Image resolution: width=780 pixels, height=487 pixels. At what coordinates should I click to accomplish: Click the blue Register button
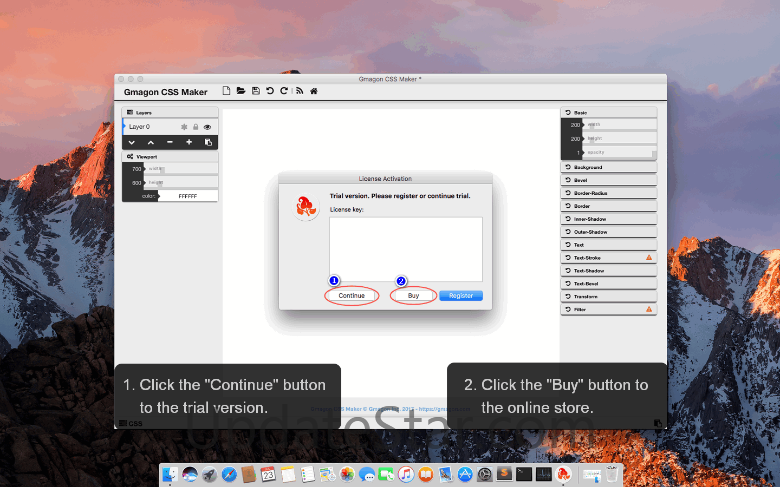[461, 295]
